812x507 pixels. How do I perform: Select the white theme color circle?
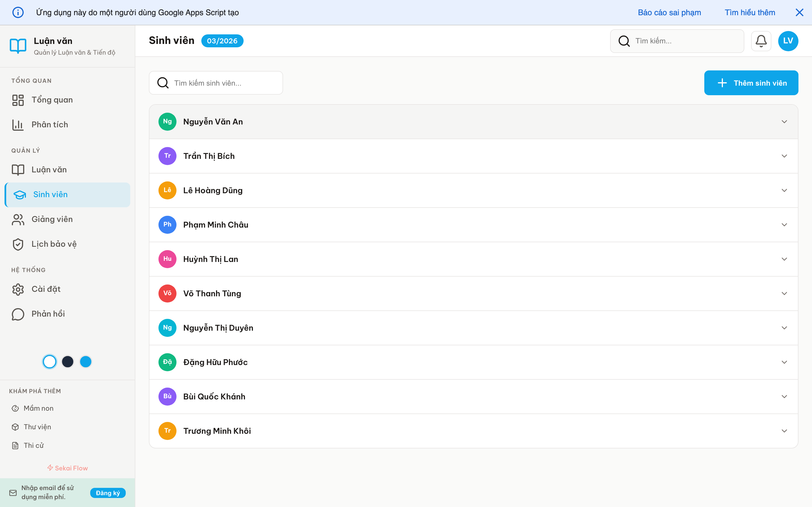click(49, 361)
